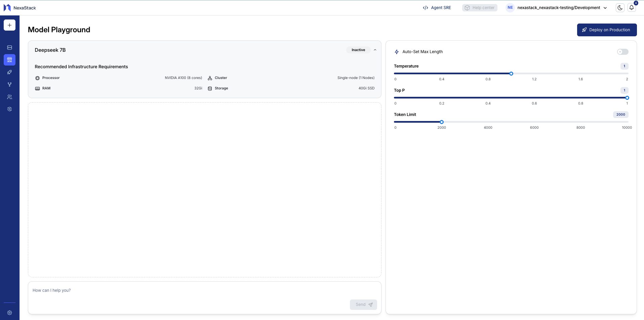Click the Token Limit slider handle

[x=442, y=122]
